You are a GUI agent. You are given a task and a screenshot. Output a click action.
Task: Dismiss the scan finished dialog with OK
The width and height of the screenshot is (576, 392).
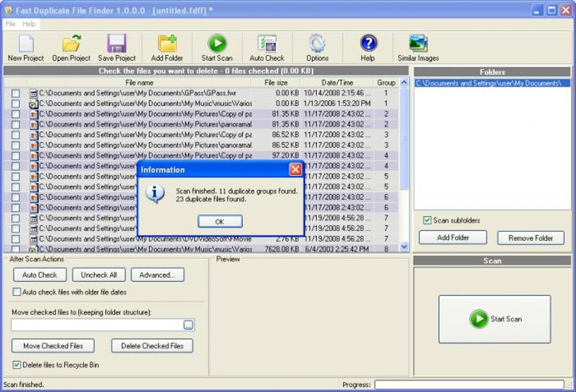click(x=219, y=221)
